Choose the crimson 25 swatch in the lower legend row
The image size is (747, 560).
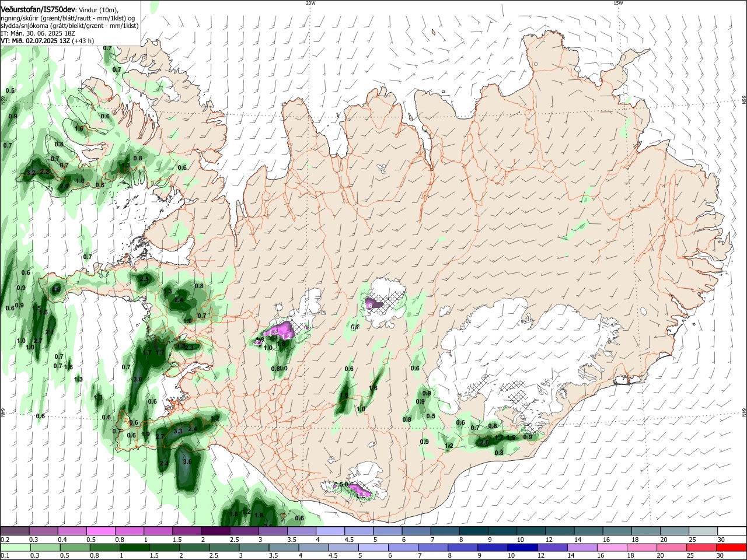(701, 548)
